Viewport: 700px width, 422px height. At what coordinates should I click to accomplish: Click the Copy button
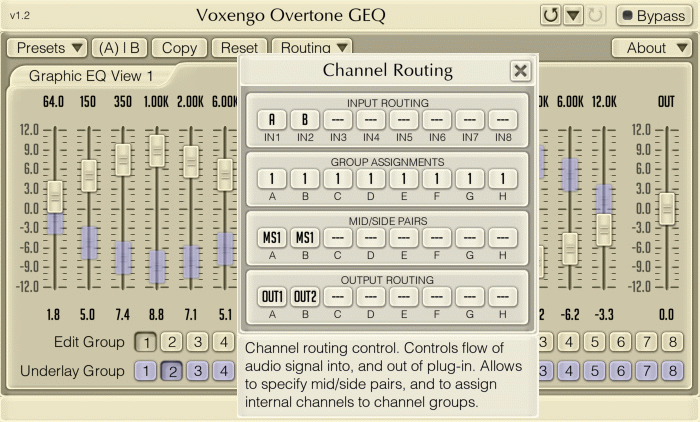[x=179, y=48]
